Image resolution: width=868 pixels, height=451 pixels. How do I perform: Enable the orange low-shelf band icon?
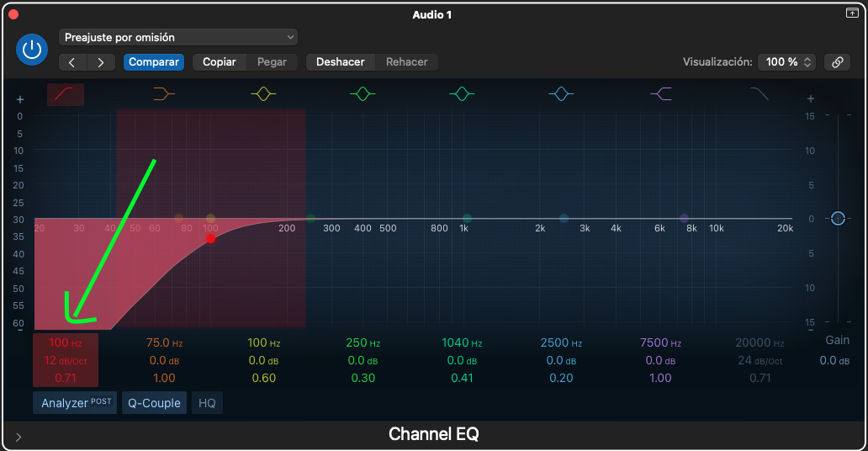(x=163, y=94)
